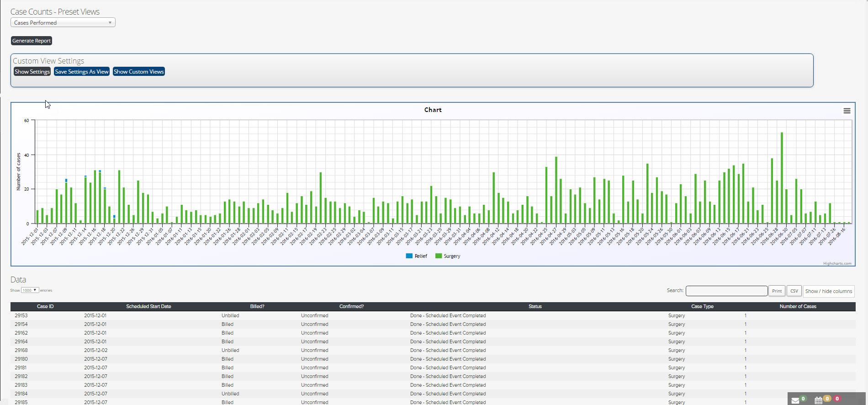Viewport: 868px width, 405px height.
Task: Click the Show Custom Views button
Action: (x=139, y=72)
